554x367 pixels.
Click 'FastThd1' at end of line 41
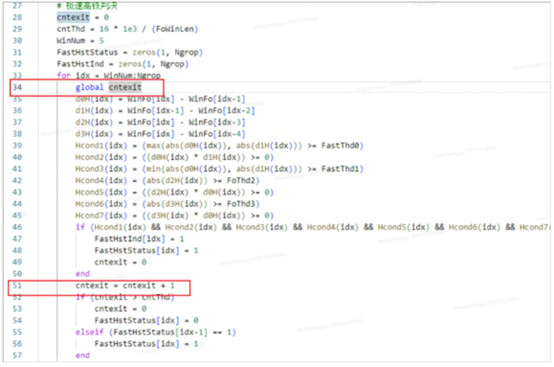(340, 169)
